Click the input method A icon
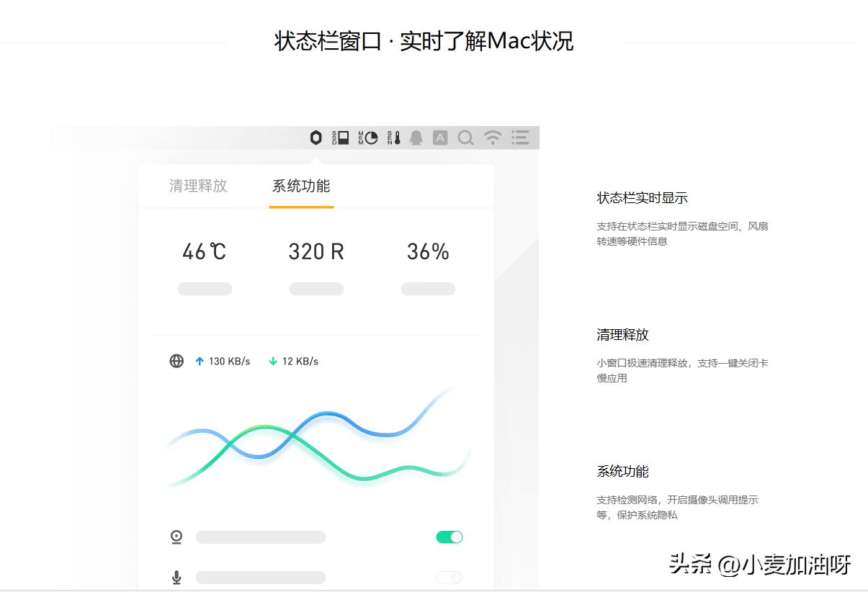 click(x=440, y=138)
